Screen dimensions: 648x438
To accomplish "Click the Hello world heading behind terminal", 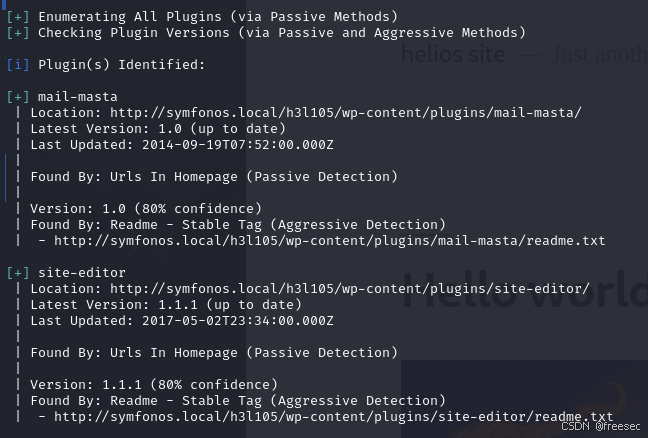I will (x=525, y=289).
